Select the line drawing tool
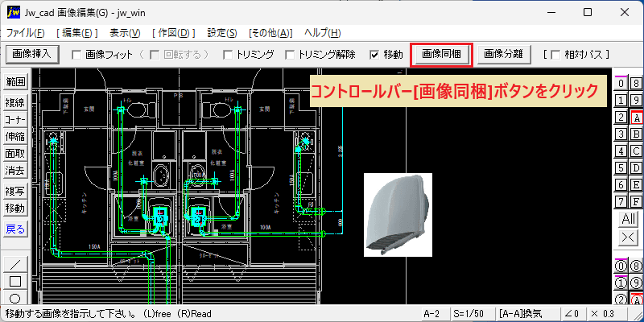 15,263
